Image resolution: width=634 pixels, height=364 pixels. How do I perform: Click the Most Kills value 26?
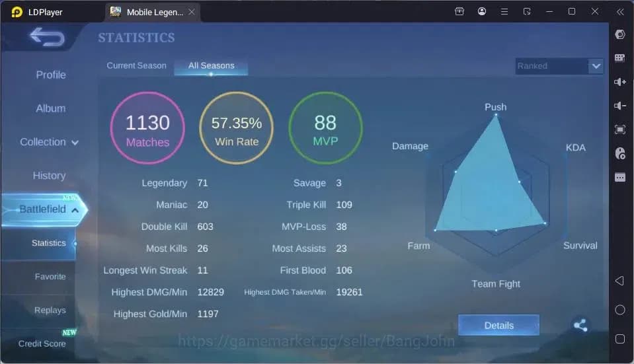202,248
